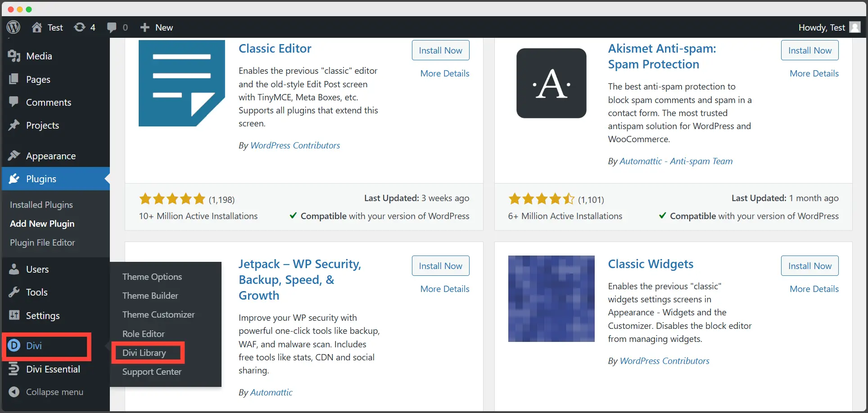
Task: Click the Divi D logo icon
Action: [x=14, y=345]
